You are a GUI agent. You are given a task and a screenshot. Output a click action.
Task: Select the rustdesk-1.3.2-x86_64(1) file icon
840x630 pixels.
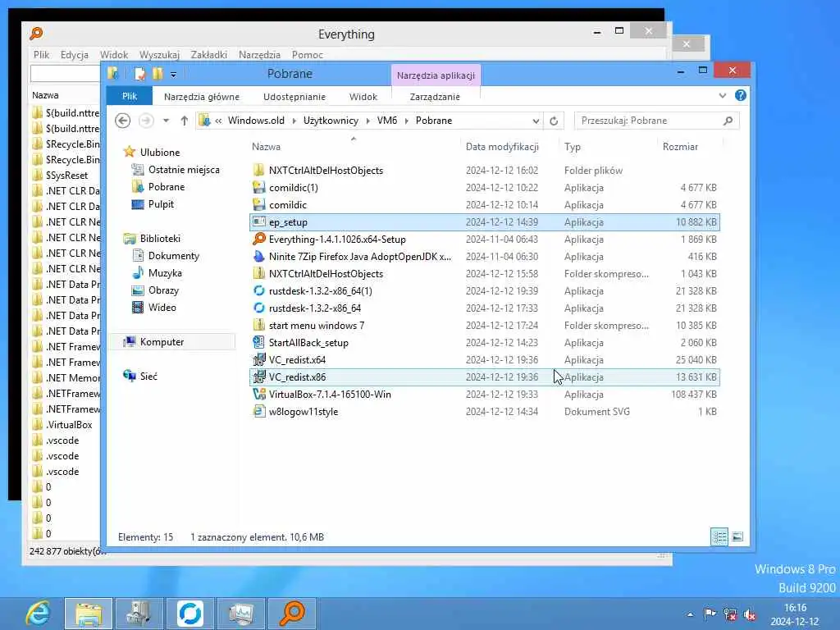(259, 291)
